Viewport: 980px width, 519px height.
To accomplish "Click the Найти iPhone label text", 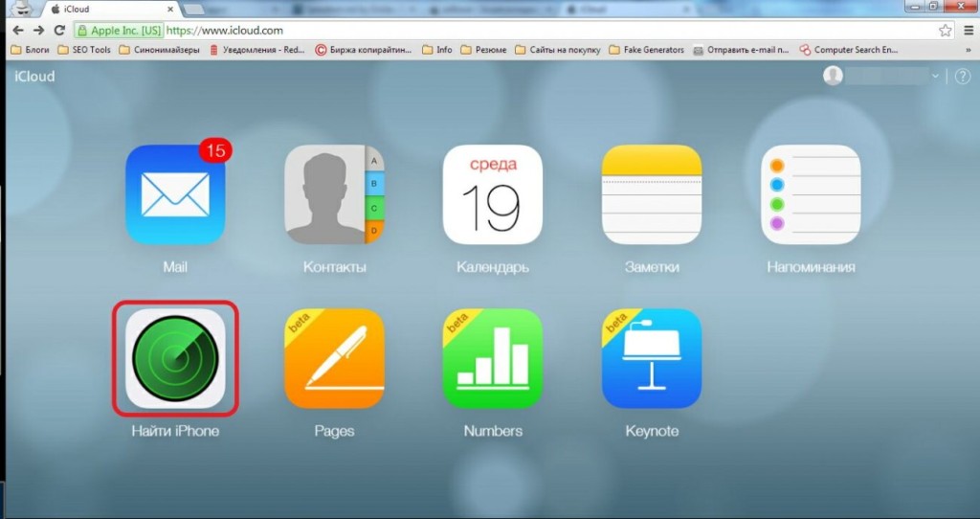I will tap(176, 431).
